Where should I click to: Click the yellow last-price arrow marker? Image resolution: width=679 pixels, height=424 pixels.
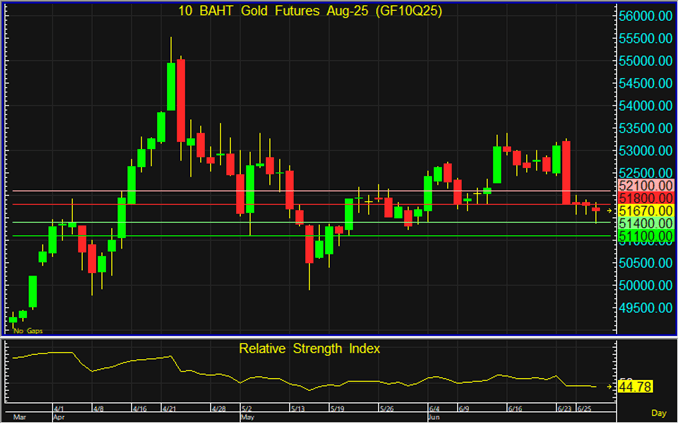pos(609,211)
